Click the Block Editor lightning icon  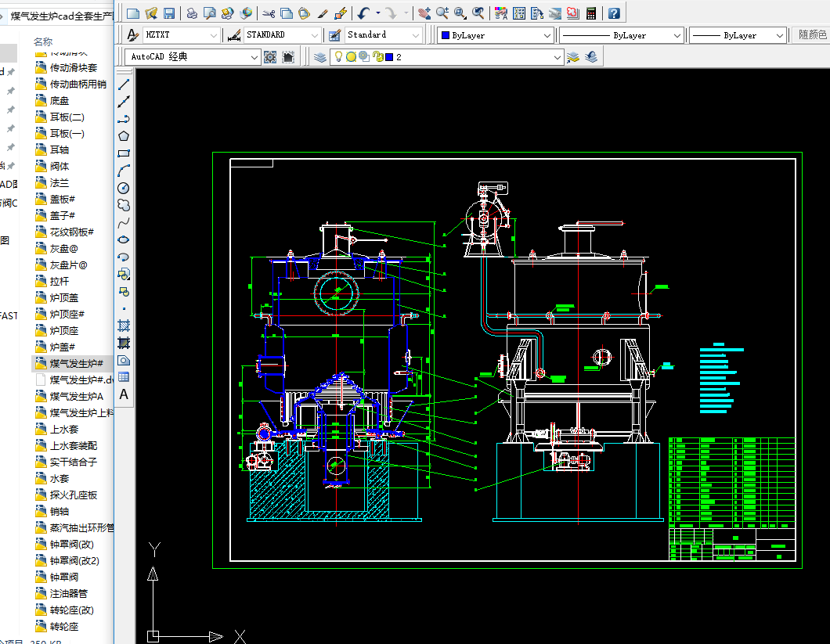tap(341, 13)
